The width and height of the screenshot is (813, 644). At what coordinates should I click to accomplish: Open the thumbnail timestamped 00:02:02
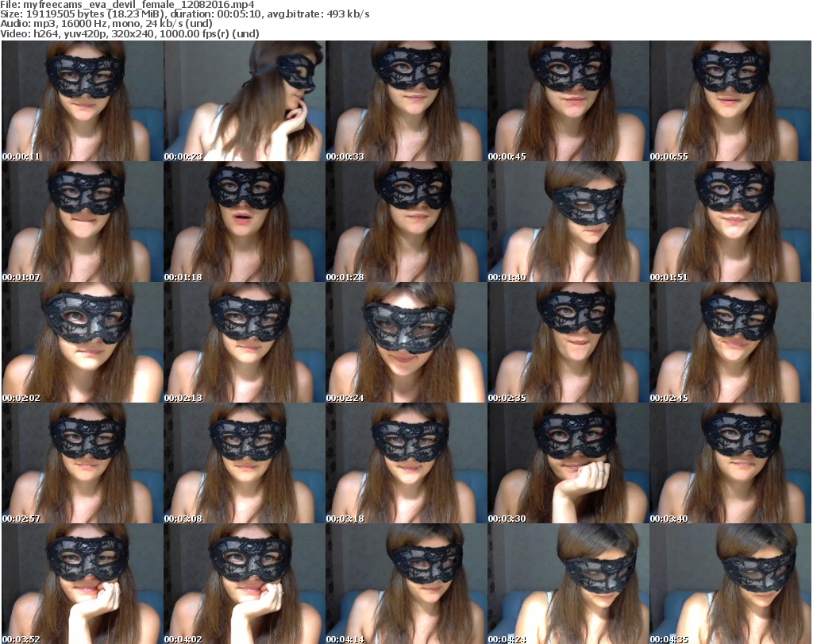pos(83,343)
